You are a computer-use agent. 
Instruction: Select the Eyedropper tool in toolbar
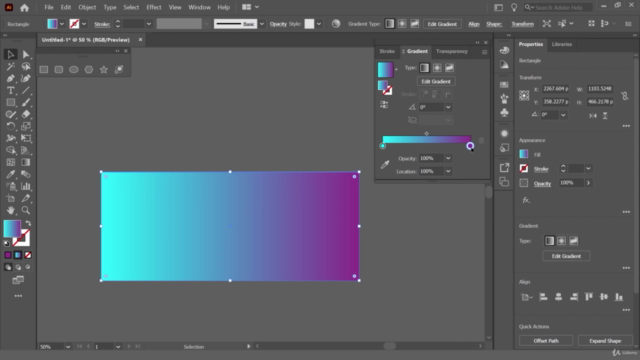click(11, 174)
